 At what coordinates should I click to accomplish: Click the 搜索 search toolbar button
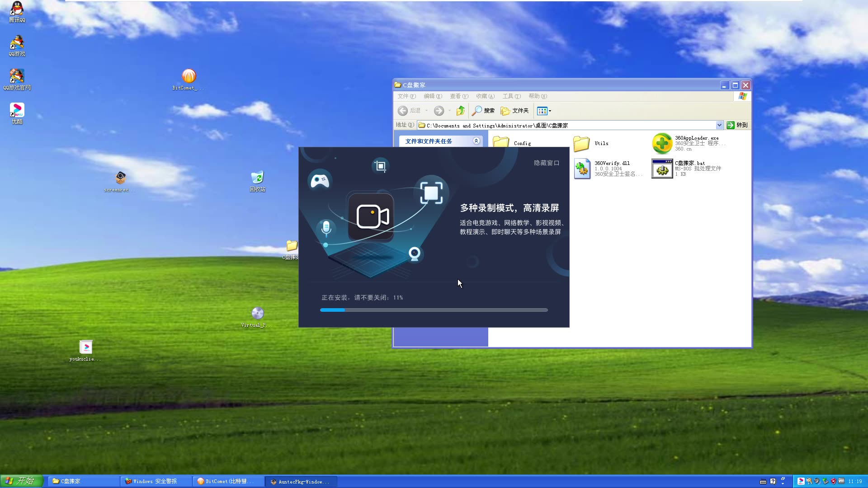pos(483,111)
